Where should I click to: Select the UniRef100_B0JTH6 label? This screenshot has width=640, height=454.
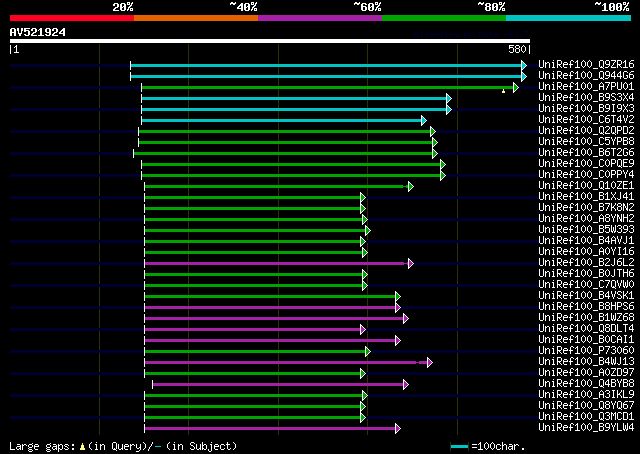point(586,274)
